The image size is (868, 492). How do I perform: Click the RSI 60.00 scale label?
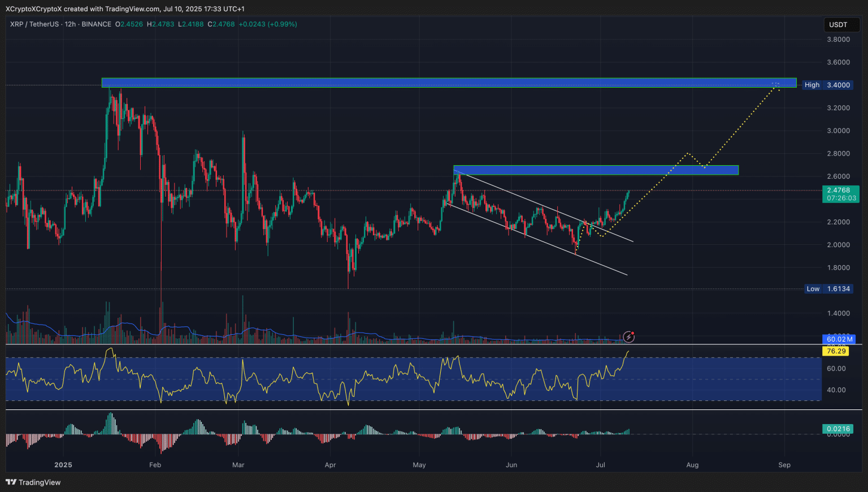[836, 369]
